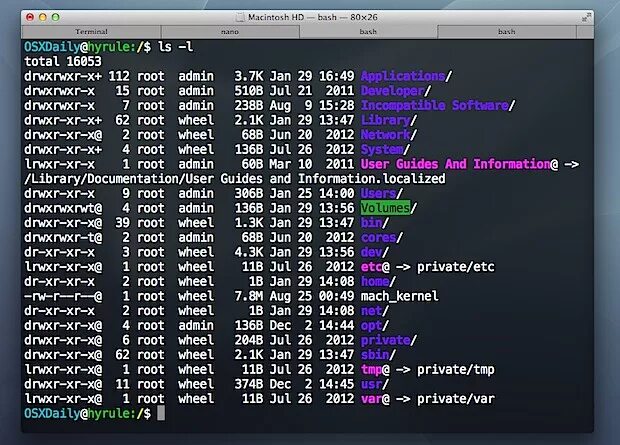Click the 'drwxrwxr-t@' permissions of cores

(63, 237)
